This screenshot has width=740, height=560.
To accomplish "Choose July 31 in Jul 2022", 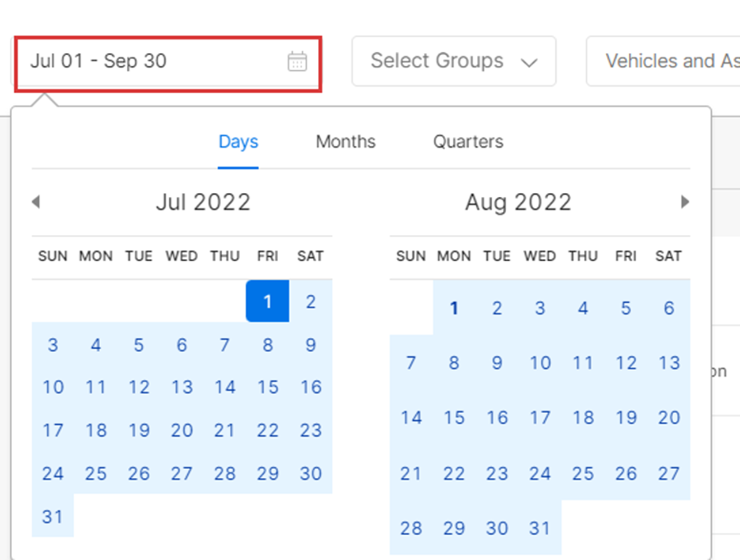I will [52, 516].
